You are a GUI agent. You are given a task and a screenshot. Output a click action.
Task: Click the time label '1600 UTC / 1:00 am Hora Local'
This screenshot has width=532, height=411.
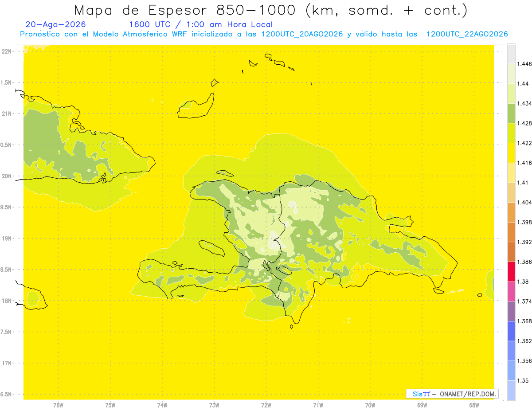coord(201,24)
